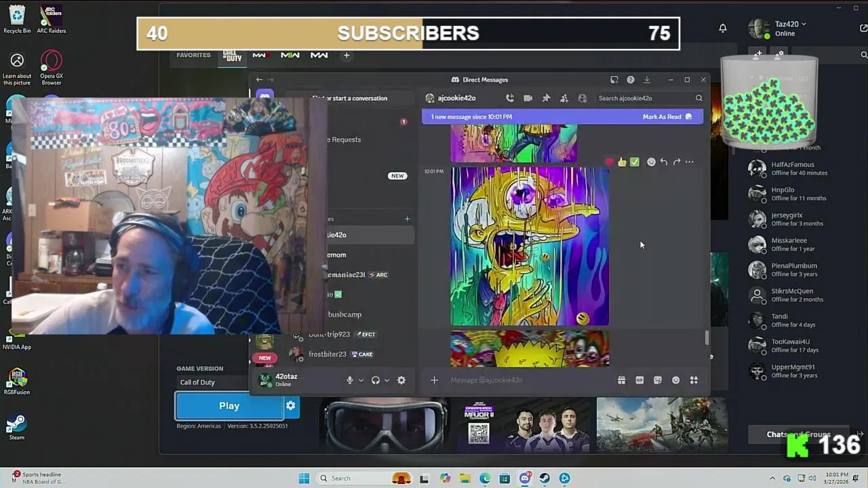Screen dimensions: 868x488
Task: Open Discord user settings gear
Action: point(401,380)
